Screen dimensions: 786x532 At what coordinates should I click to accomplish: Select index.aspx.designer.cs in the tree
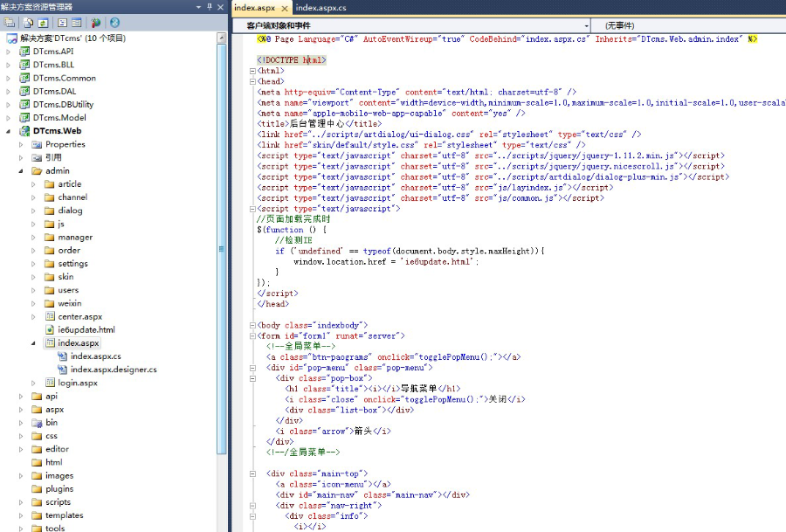pyautogui.click(x=114, y=370)
